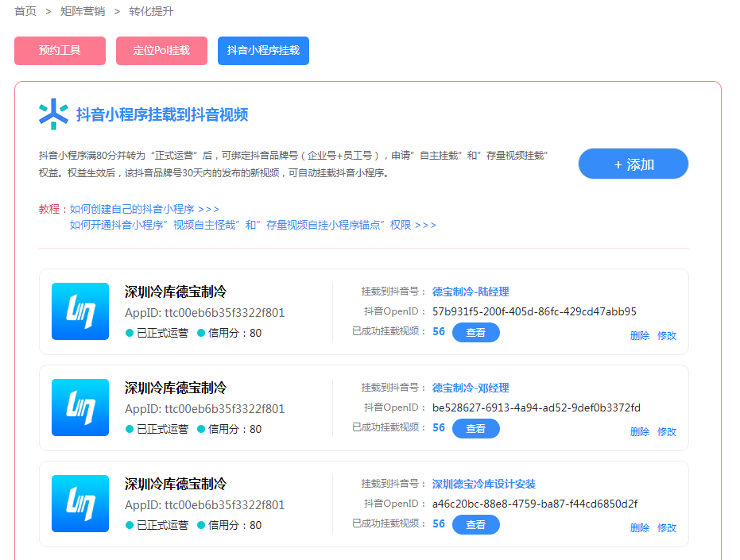
Task: Click 转化提升 breadcrumb item
Action: point(152,11)
